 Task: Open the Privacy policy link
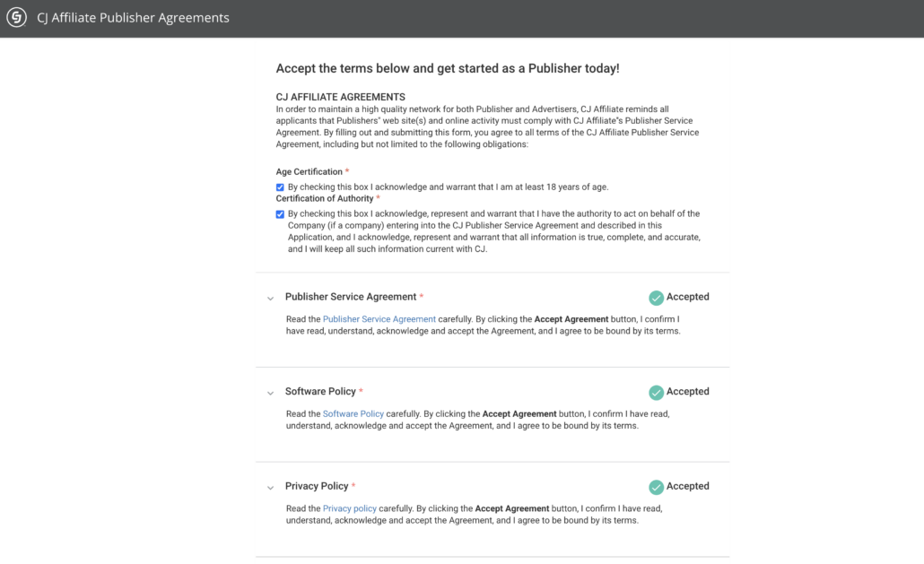350,508
